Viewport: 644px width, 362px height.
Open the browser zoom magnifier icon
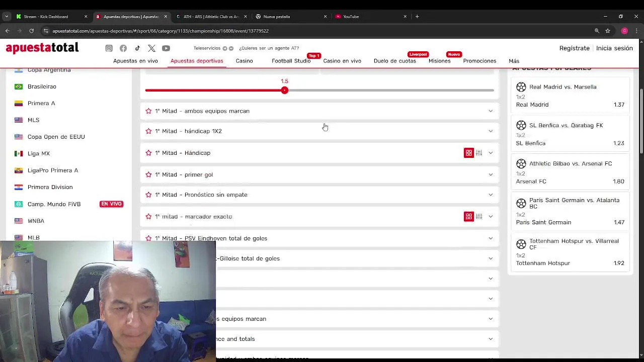(x=597, y=31)
